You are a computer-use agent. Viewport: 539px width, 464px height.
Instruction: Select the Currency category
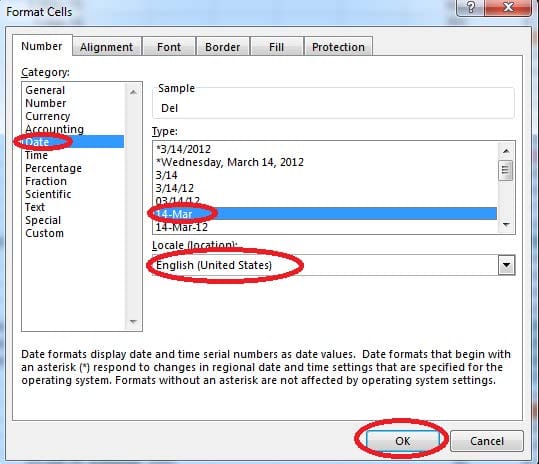[x=48, y=116]
